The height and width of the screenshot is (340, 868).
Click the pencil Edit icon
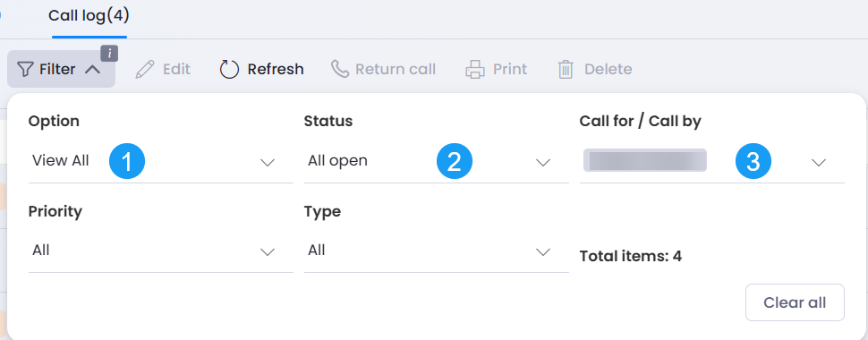pos(145,70)
